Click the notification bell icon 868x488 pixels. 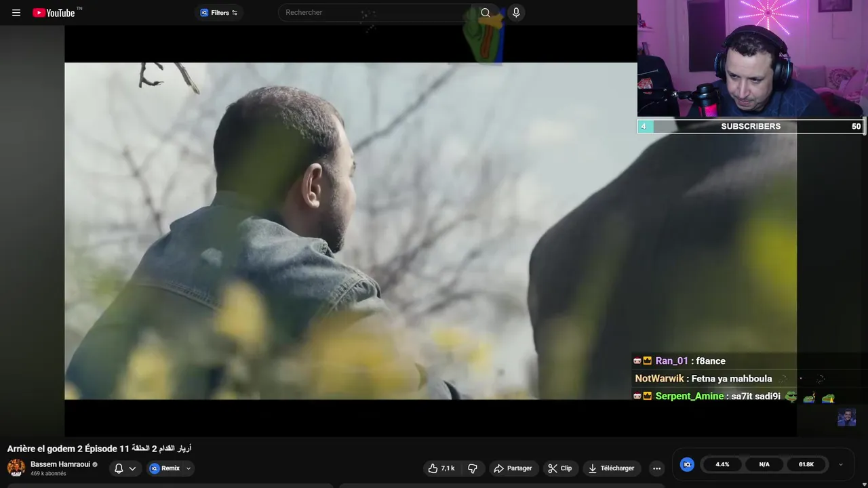[x=119, y=468]
